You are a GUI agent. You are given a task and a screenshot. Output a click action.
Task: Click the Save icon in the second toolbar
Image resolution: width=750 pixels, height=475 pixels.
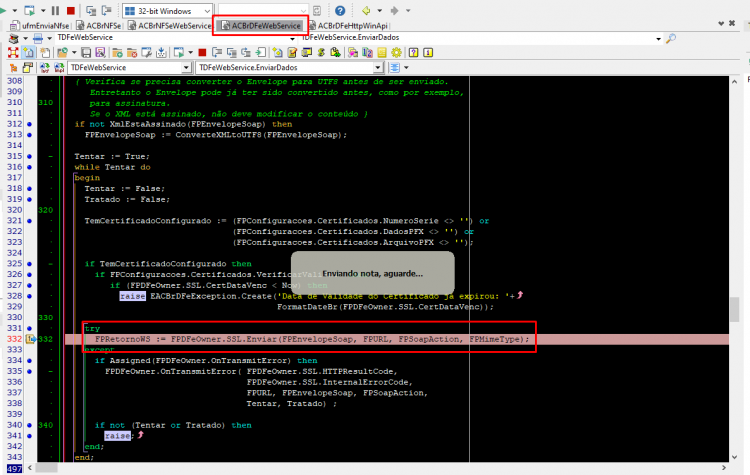(86, 53)
